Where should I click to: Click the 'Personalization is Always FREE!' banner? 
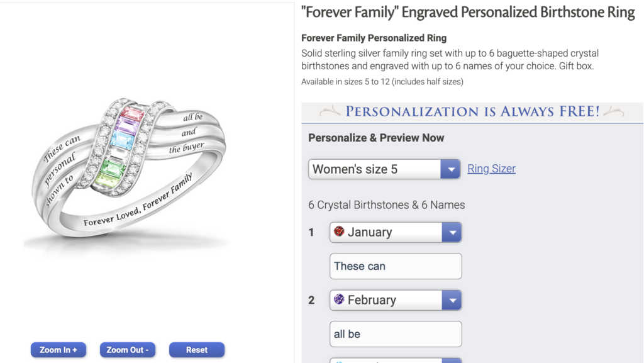(x=469, y=111)
